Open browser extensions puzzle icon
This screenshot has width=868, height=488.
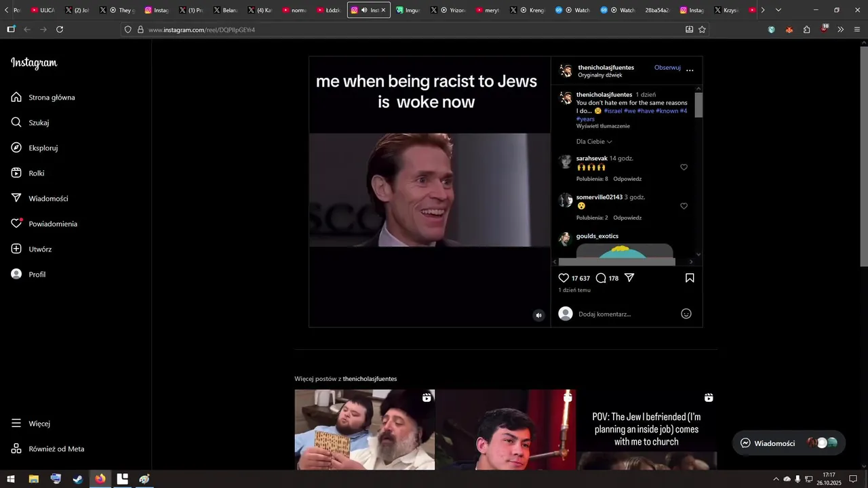[806, 29]
